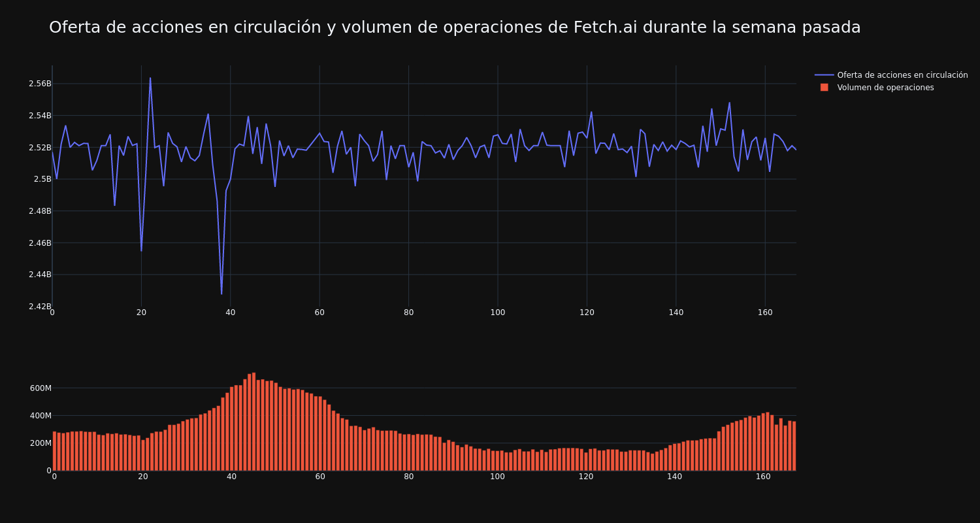Click the 140 x-axis tick of line chart
Screen dimensions: 980x523
click(x=676, y=313)
